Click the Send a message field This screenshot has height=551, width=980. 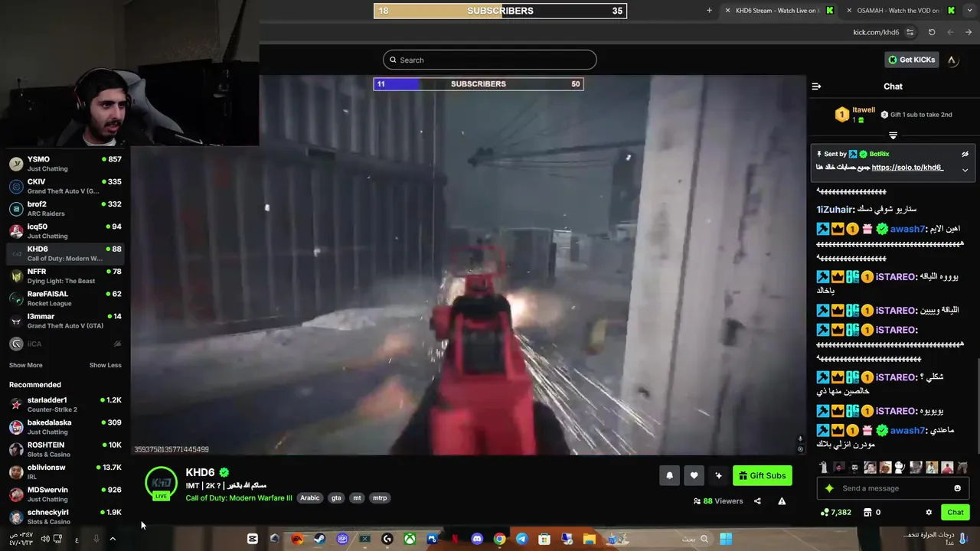click(893, 488)
